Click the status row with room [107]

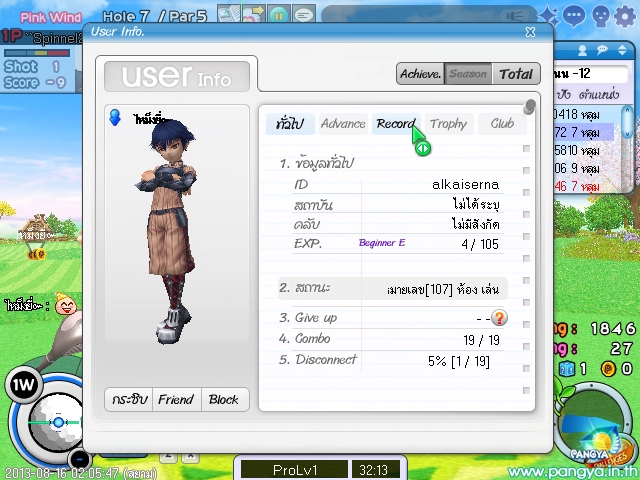coord(393,289)
